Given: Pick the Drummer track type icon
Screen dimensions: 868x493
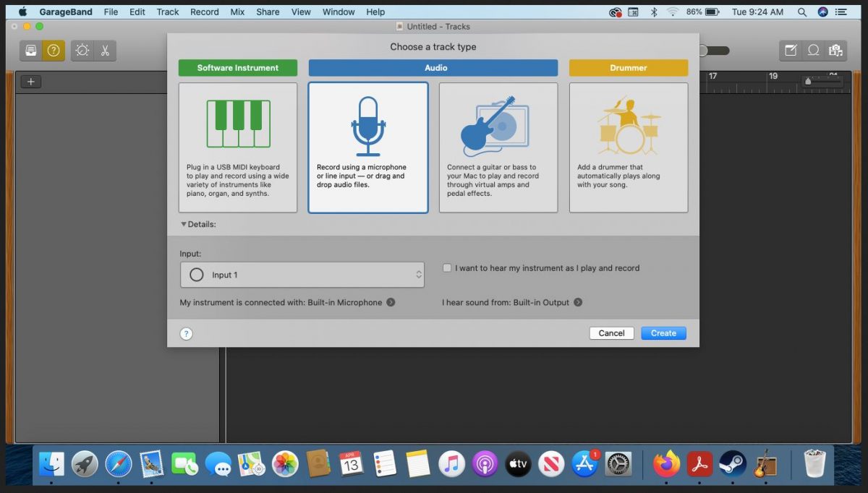Looking at the screenshot, I should tap(628, 127).
